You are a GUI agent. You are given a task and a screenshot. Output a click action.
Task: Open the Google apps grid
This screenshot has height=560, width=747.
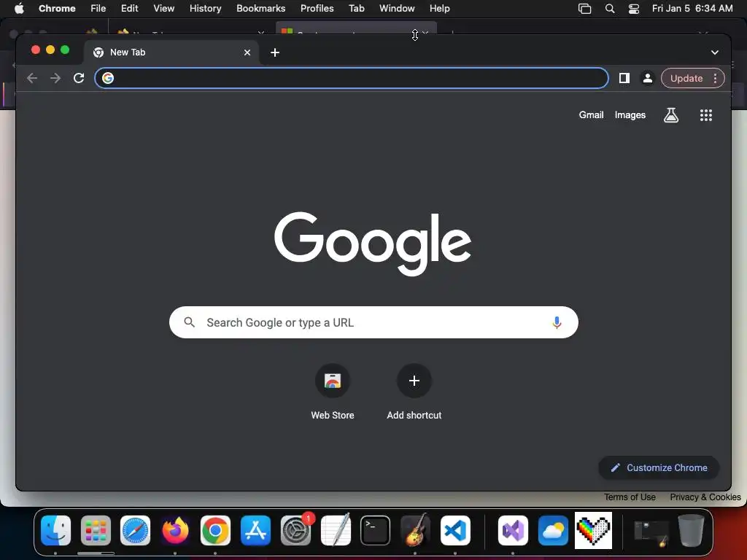coord(706,114)
